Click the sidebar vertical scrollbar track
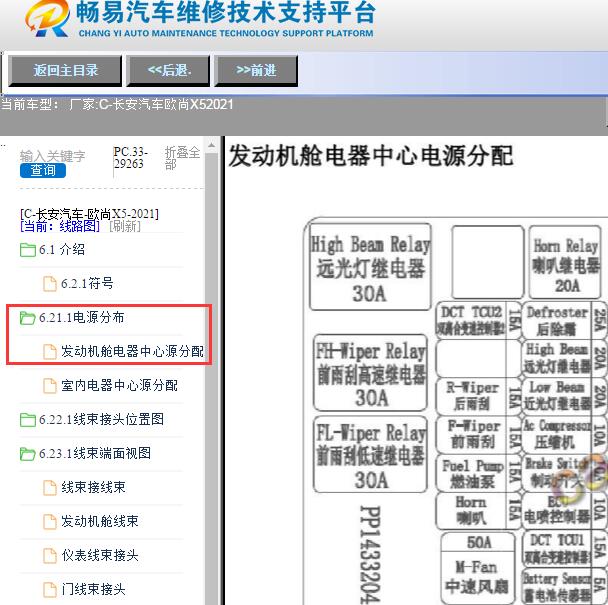Screen dimensions: 608x605 tap(211, 378)
